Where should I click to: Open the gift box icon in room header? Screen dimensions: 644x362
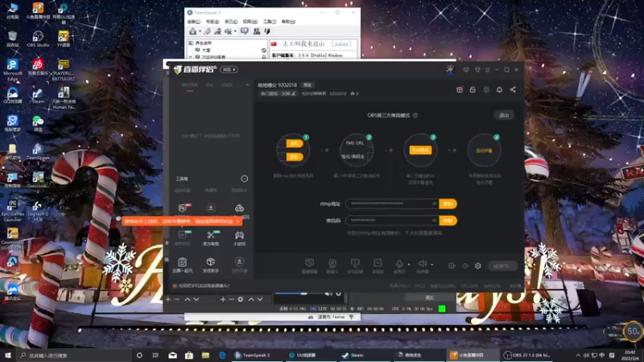click(x=460, y=89)
